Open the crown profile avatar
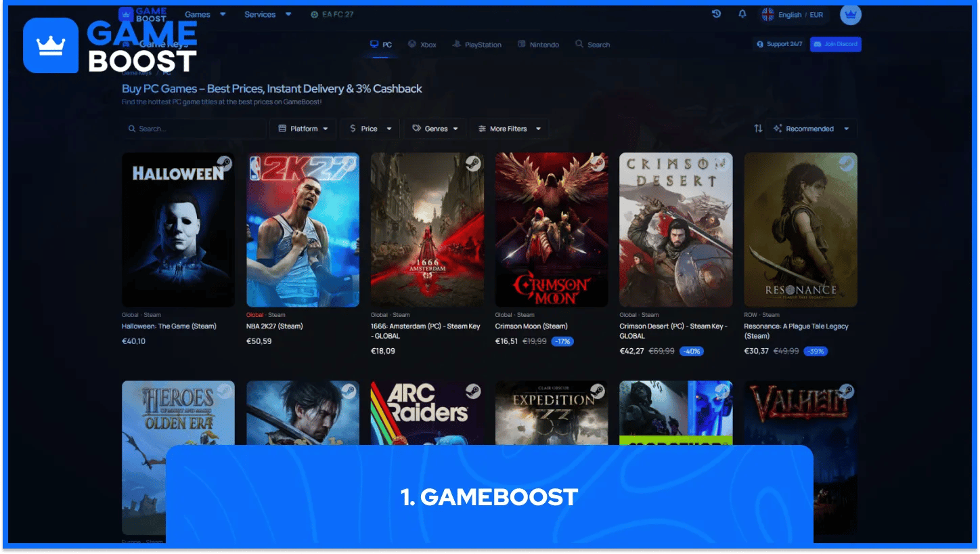The image size is (980, 554). click(851, 14)
